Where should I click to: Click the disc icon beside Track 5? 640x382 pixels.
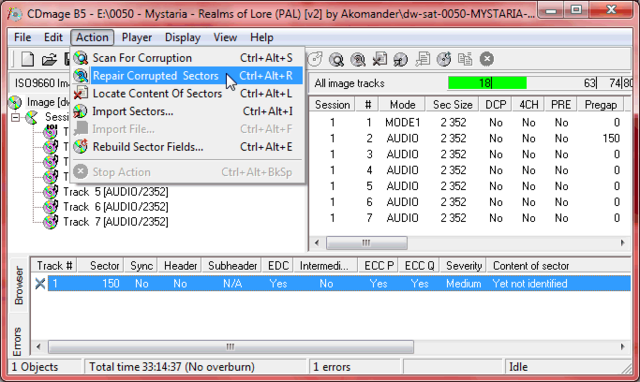[x=51, y=192]
